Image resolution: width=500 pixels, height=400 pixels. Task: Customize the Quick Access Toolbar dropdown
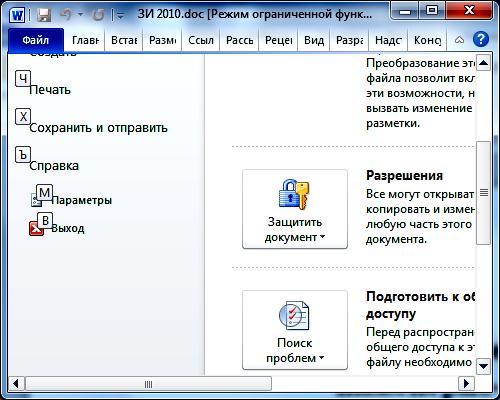(120, 15)
